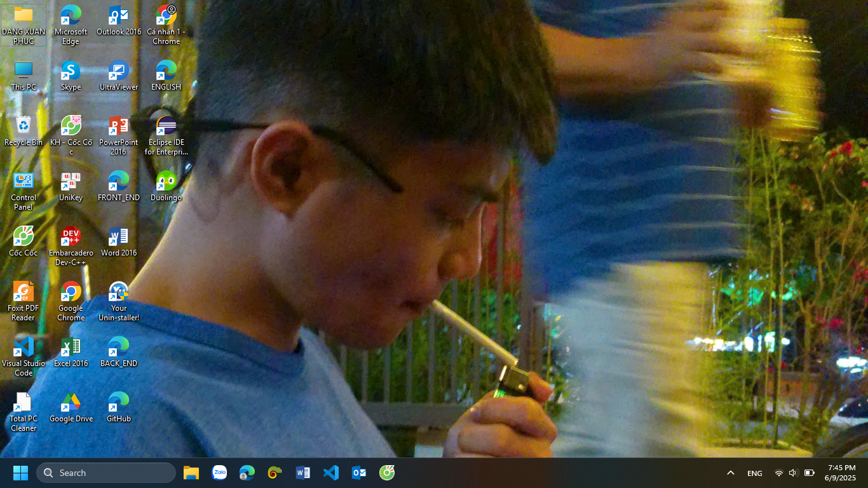Open Cốc Cốc from the taskbar

pyautogui.click(x=387, y=473)
